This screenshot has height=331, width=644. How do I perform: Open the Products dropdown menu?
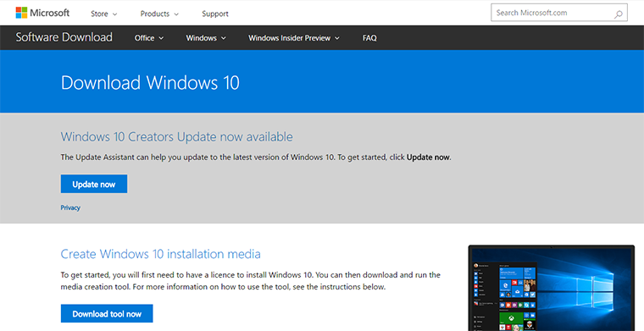coord(159,14)
